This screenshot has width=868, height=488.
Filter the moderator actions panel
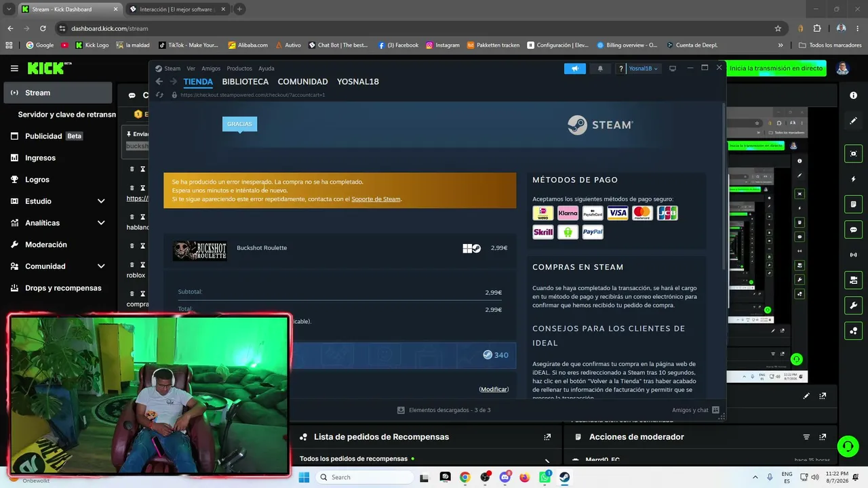806,437
